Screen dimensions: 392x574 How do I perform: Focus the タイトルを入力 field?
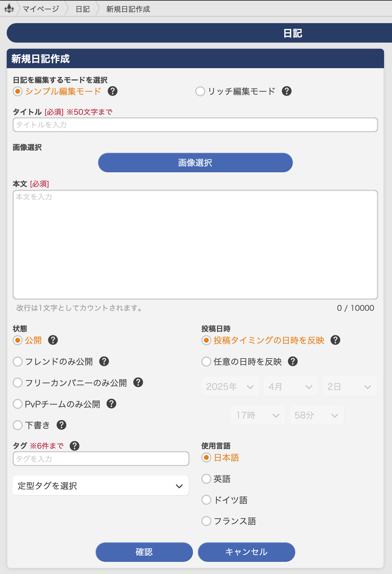click(x=195, y=125)
